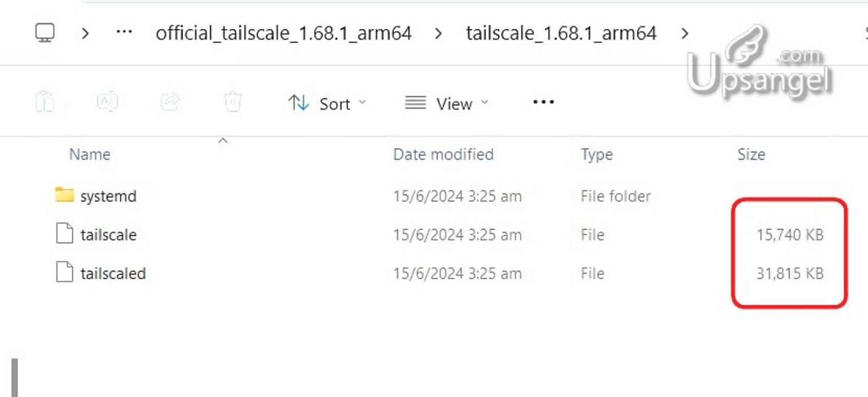Sort files by Date modified column
Image resolution: width=868 pixels, height=397 pixels.
coord(443,154)
